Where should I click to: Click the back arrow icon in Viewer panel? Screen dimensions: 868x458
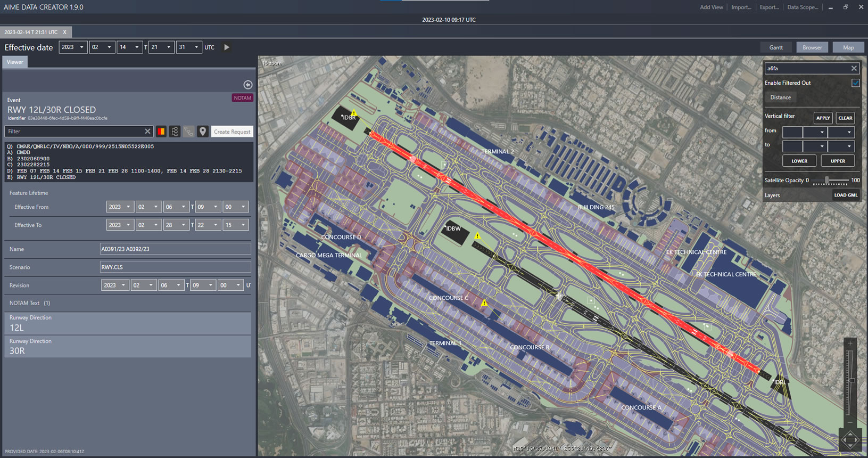(247, 85)
